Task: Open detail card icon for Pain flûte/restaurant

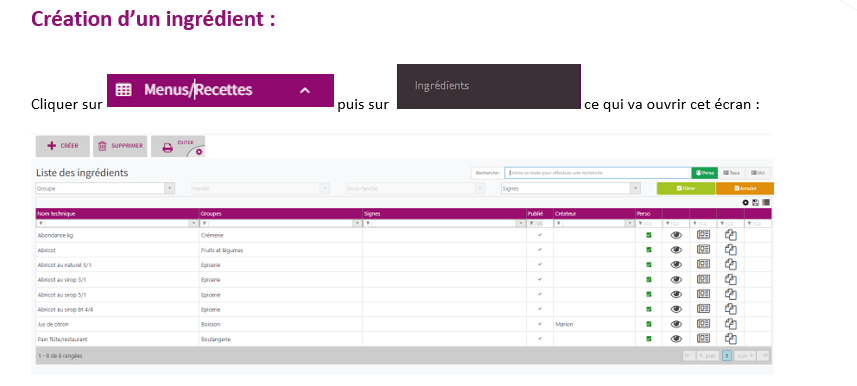Action: click(x=703, y=338)
